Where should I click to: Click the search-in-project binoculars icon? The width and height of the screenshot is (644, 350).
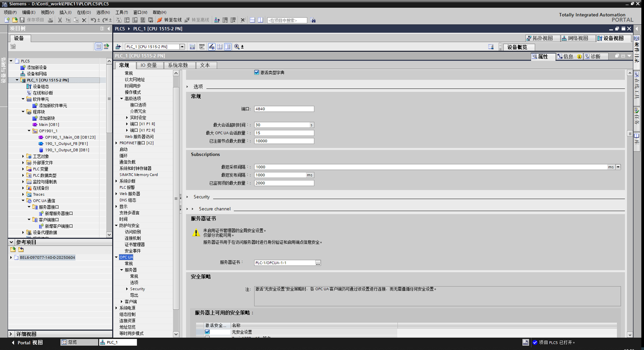click(313, 20)
